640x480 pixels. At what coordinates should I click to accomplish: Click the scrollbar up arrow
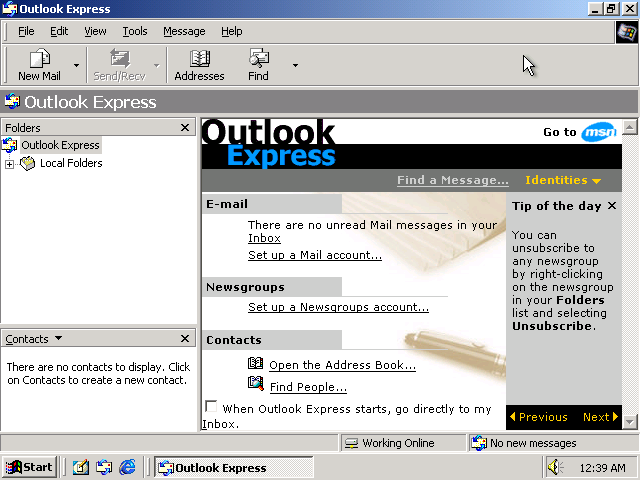point(630,127)
